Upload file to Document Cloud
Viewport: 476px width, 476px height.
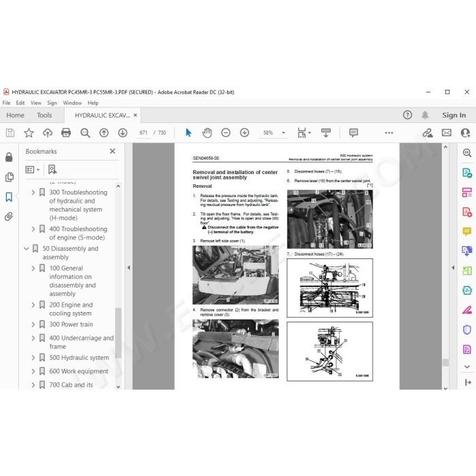pyautogui.click(x=48, y=133)
